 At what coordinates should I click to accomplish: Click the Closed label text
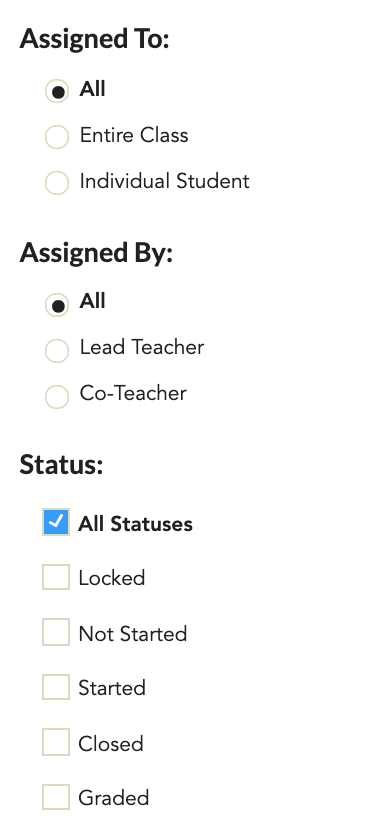pyautogui.click(x=111, y=744)
